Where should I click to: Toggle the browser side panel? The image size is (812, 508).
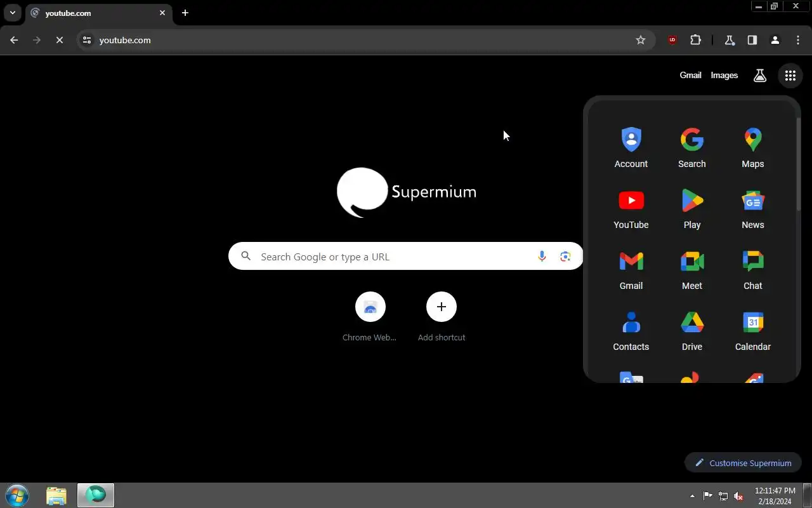click(752, 40)
